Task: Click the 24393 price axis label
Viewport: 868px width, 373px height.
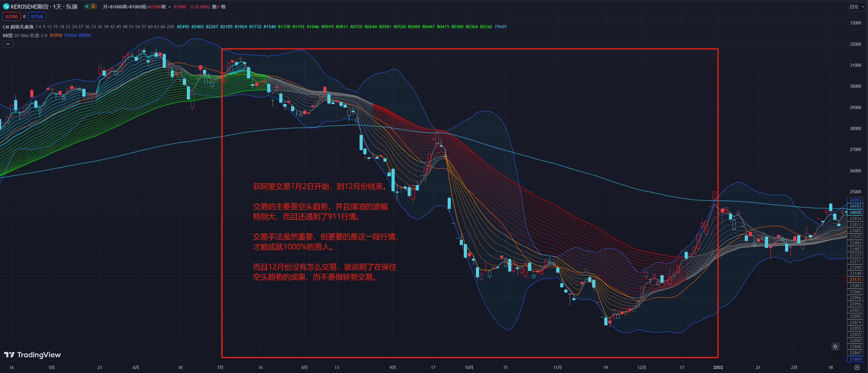Action: coord(855,200)
